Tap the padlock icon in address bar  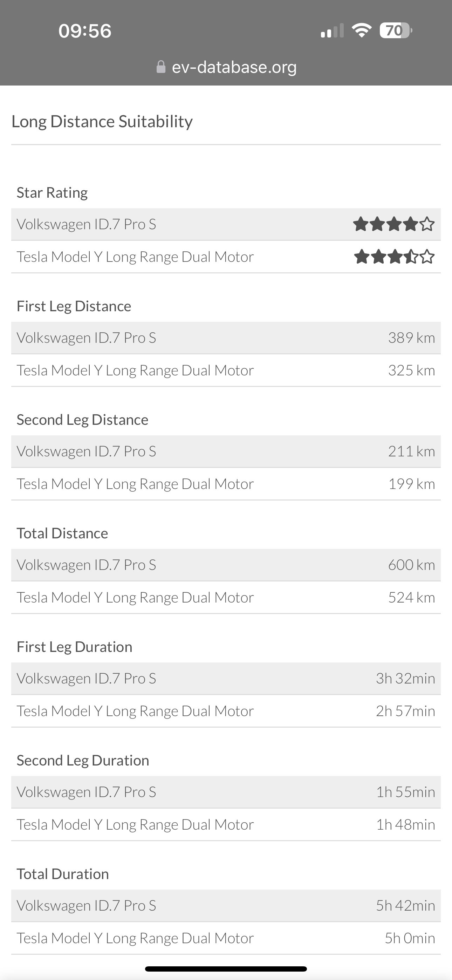(x=161, y=67)
